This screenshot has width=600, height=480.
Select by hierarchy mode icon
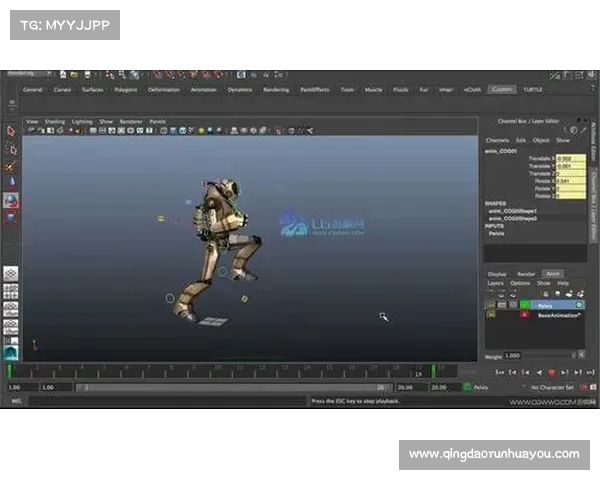[x=110, y=75]
